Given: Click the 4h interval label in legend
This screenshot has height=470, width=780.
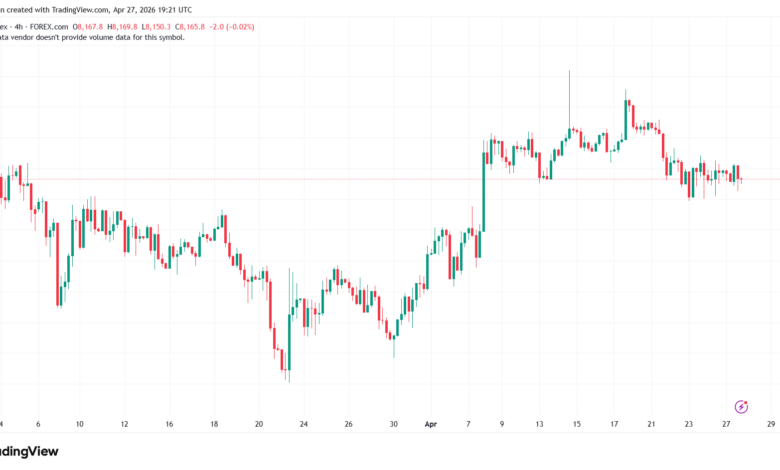Looking at the screenshot, I should [x=18, y=27].
